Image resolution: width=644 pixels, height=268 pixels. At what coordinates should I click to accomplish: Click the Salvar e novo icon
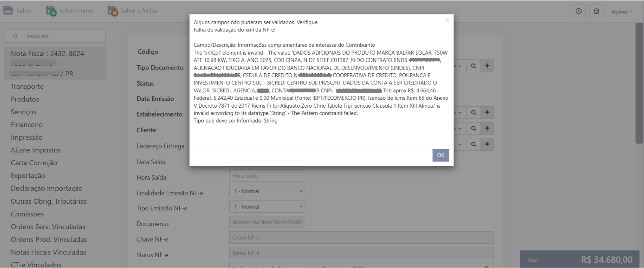point(51,11)
